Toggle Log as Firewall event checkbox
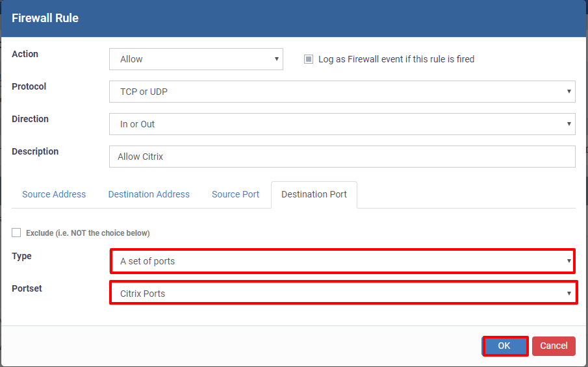Viewport: 588px width, 367px height. pyautogui.click(x=308, y=59)
